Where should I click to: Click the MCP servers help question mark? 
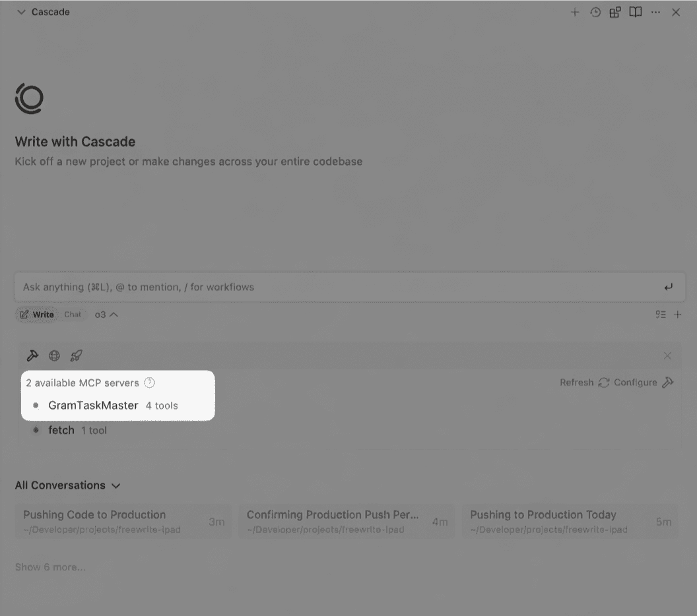point(149,383)
